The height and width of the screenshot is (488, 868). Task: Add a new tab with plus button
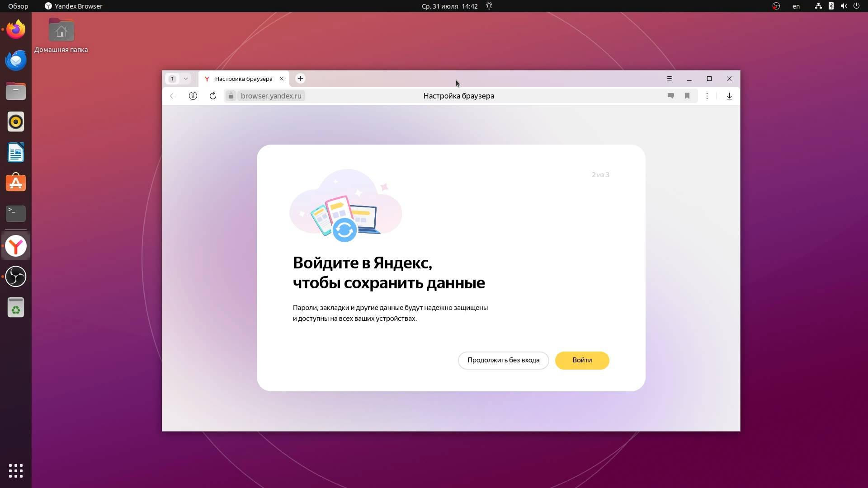[x=300, y=79]
